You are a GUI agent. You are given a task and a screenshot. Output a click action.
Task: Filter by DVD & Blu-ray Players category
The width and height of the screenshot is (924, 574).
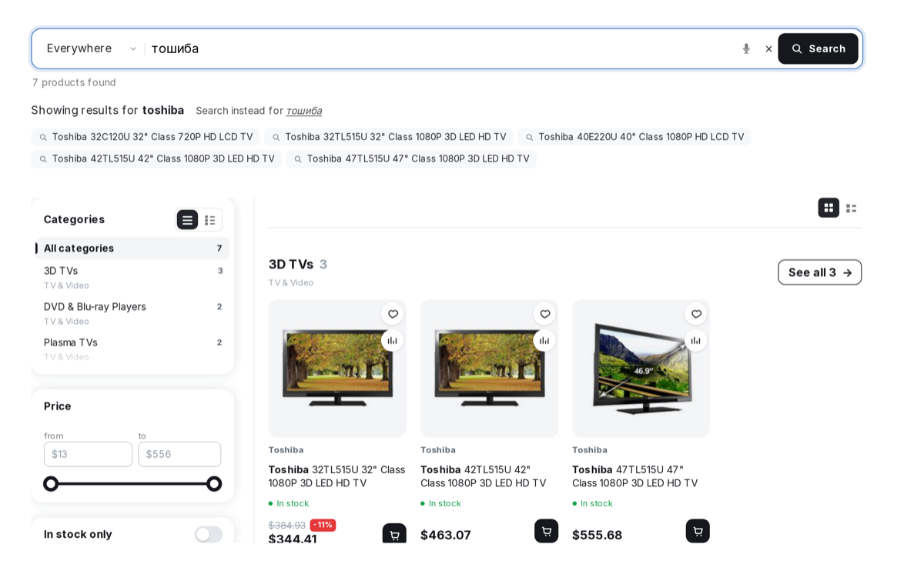tap(132, 313)
